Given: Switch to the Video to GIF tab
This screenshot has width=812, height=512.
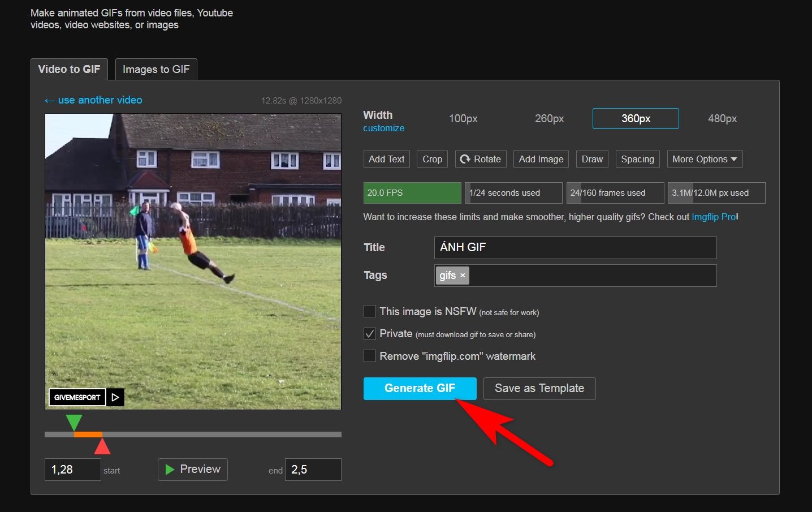Looking at the screenshot, I should click(x=69, y=69).
